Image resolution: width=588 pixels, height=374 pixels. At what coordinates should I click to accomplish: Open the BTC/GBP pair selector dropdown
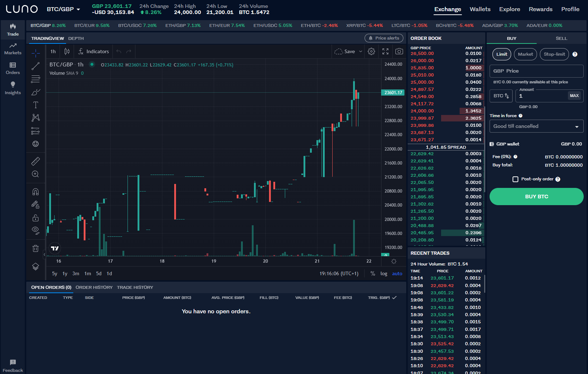coord(64,9)
